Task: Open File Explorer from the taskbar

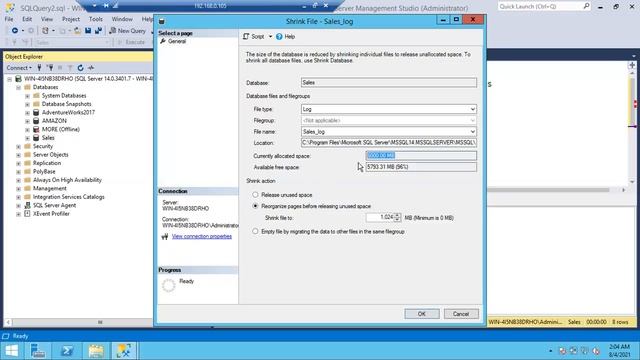Action: (x=96, y=351)
